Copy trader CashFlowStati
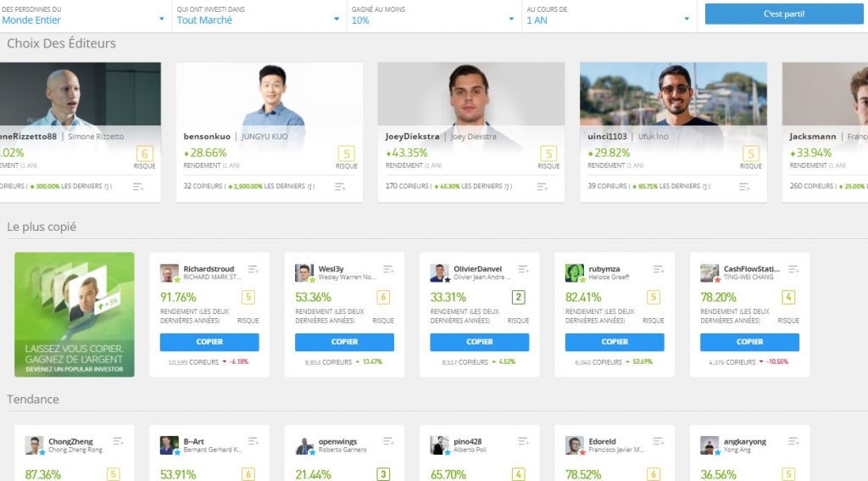The image size is (868, 481). [x=749, y=342]
